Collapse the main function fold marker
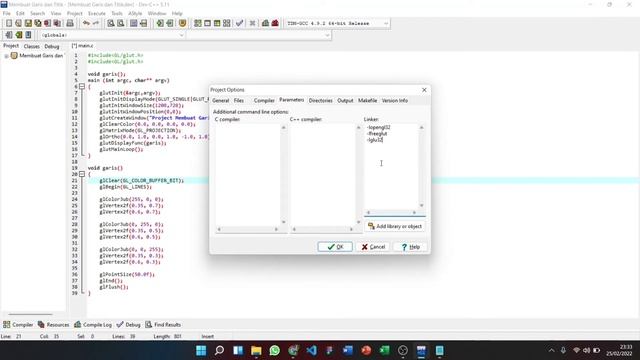 pos(82,87)
